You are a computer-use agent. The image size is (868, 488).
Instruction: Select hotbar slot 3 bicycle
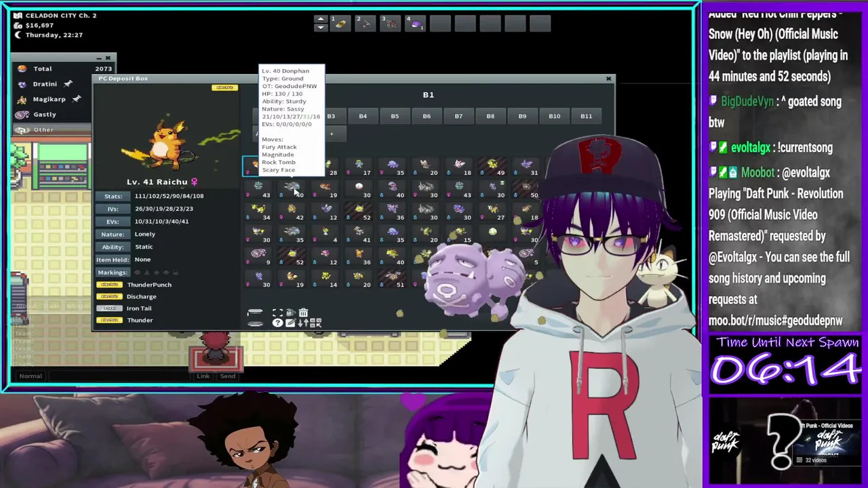pyautogui.click(x=390, y=24)
